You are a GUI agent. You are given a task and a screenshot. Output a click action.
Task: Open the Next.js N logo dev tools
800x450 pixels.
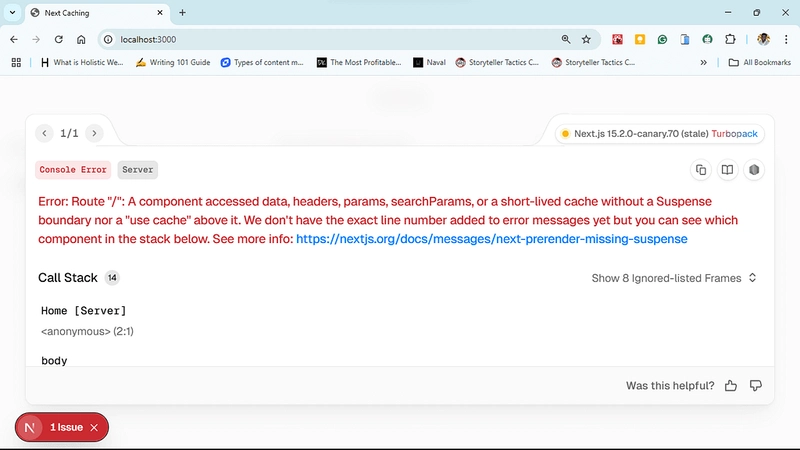click(30, 428)
